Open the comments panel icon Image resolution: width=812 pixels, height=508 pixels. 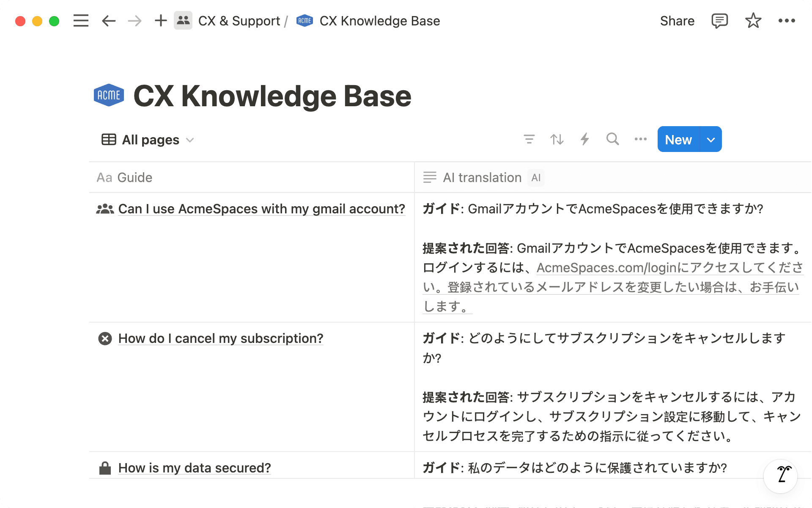click(x=719, y=21)
